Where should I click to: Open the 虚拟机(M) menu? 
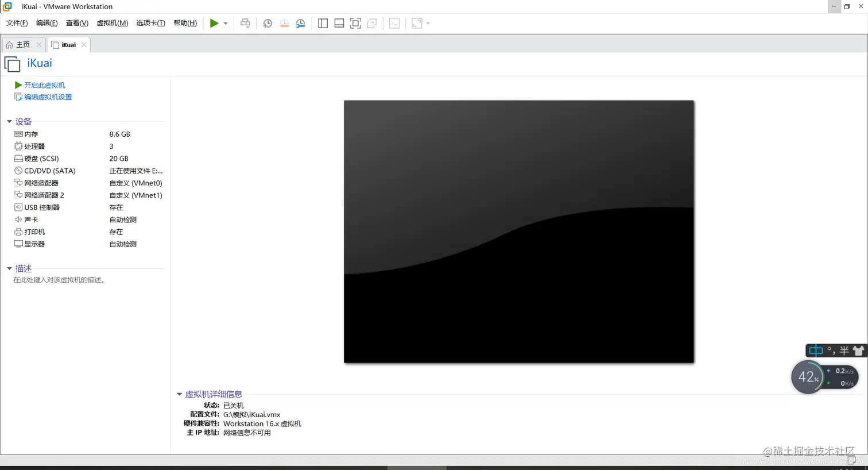[112, 23]
